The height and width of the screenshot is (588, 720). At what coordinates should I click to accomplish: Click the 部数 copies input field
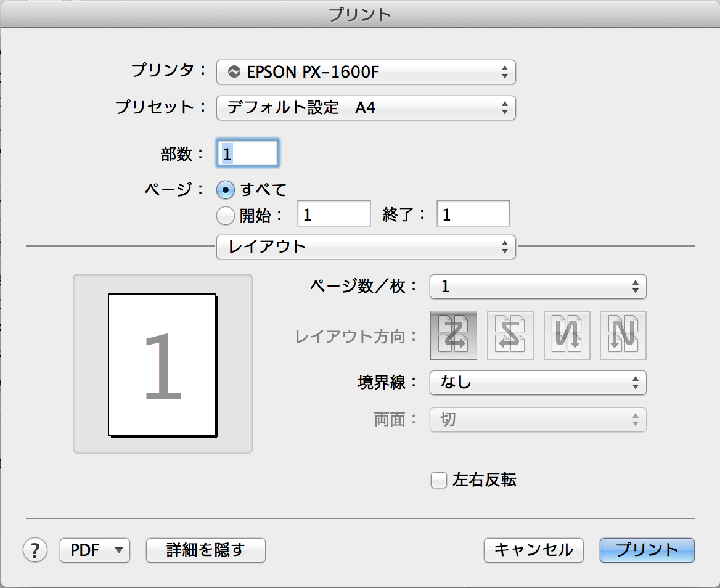(248, 153)
